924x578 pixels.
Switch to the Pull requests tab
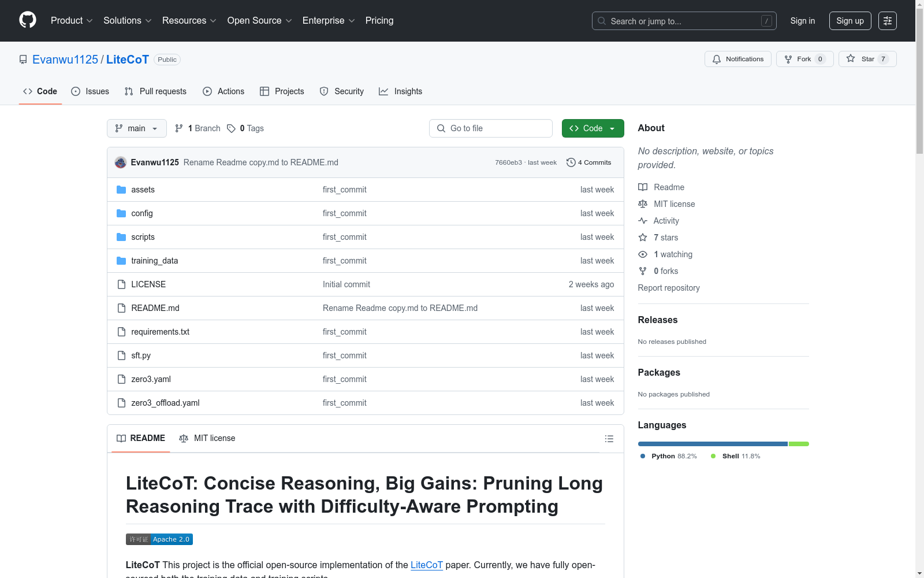(155, 91)
